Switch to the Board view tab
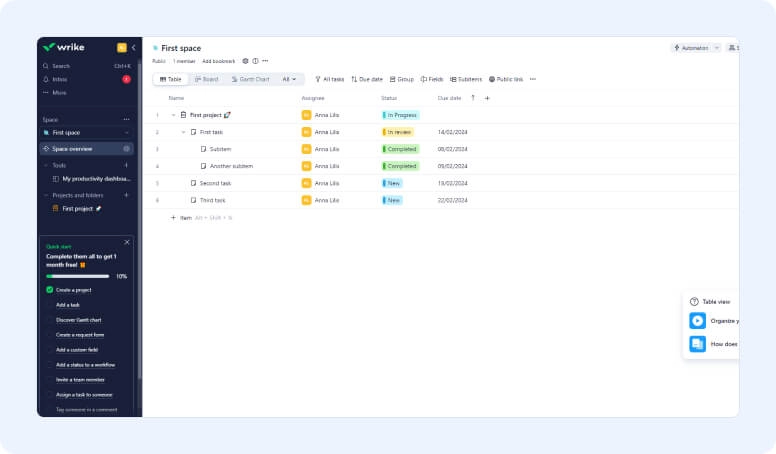The width and height of the screenshot is (776, 454). (x=207, y=79)
